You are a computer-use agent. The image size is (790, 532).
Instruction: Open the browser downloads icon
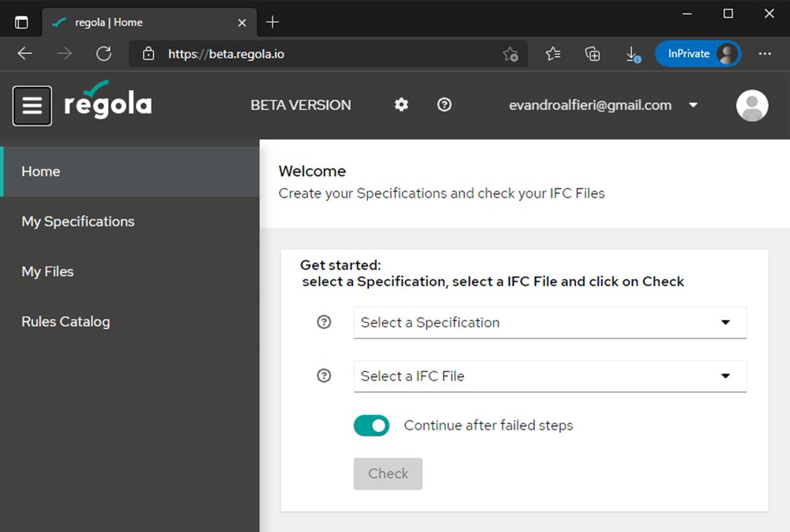(633, 55)
